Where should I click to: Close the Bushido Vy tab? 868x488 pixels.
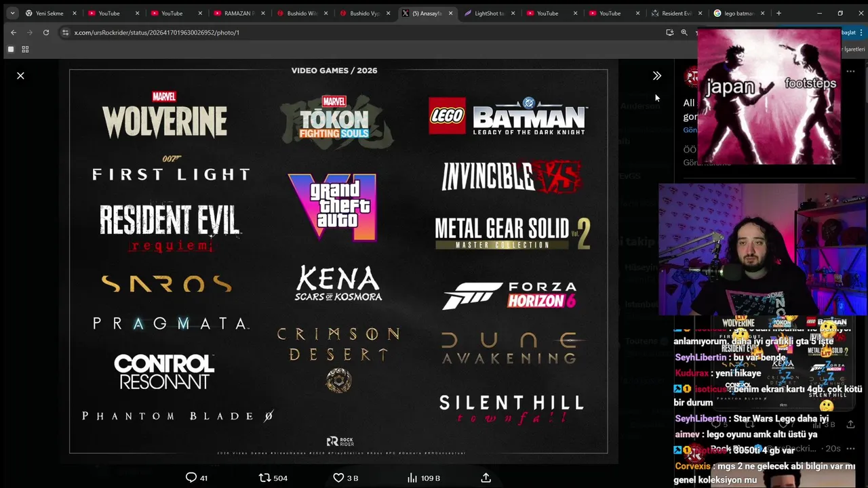(x=388, y=13)
